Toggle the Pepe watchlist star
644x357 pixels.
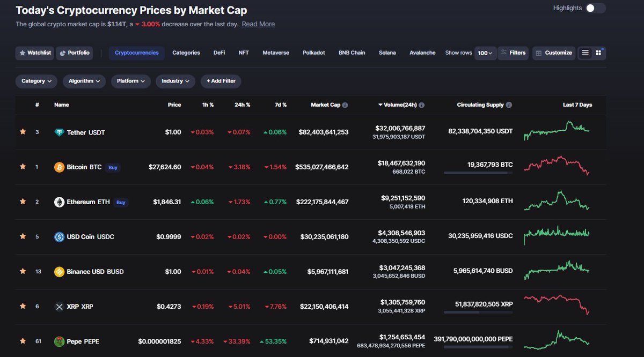click(x=23, y=341)
